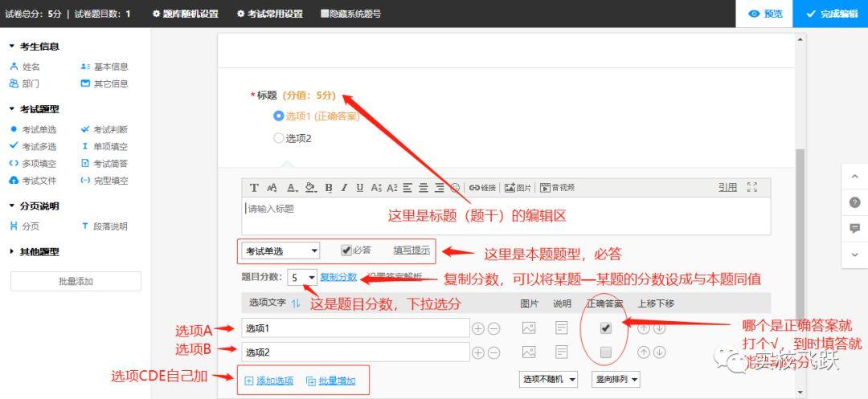
Task: Add picture to 选项1 row
Action: tap(529, 328)
